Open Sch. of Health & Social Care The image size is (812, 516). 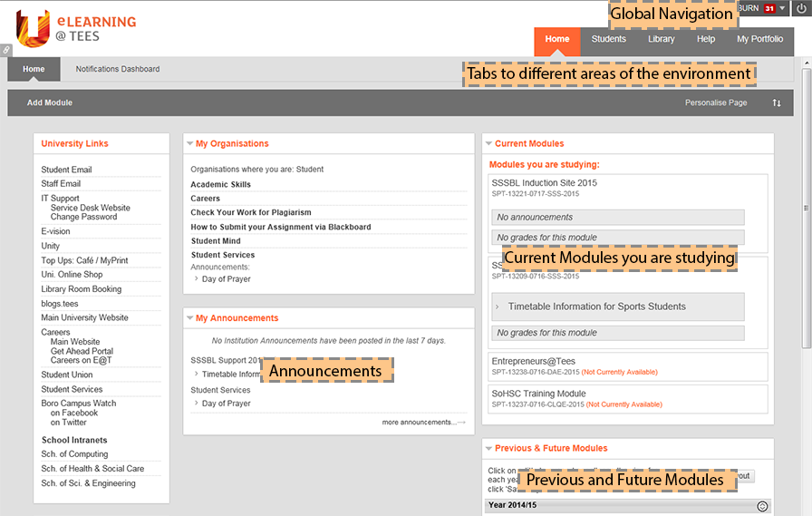(x=92, y=468)
